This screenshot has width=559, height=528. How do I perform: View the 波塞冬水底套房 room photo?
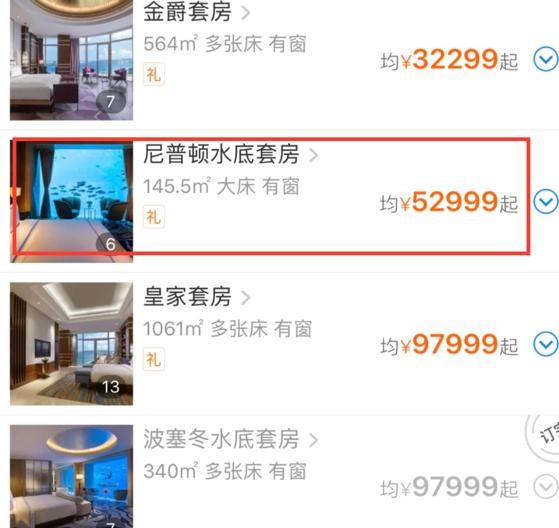[71, 476]
